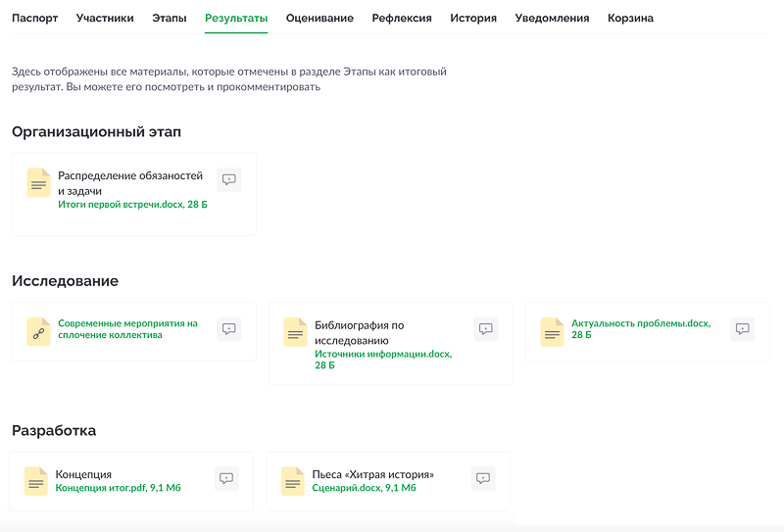Open the Корзина tab
The image size is (784, 532).
(630, 18)
